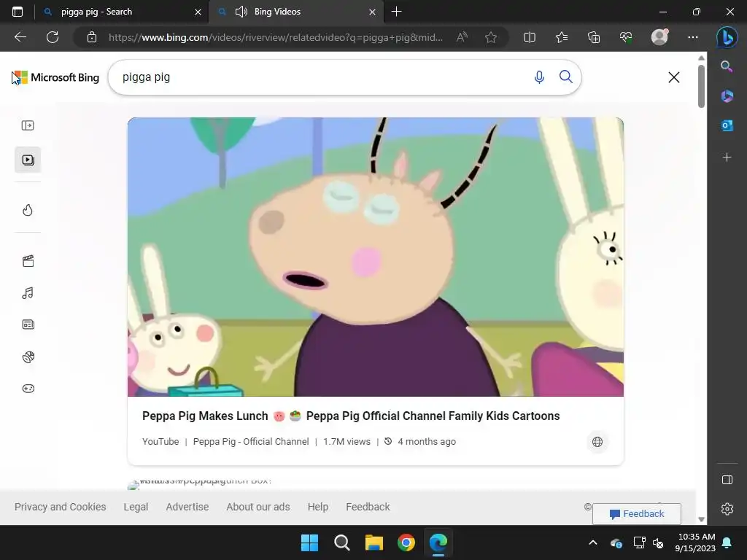Activate Read aloud in the address bar
Screen dimensions: 747x560
click(462, 37)
